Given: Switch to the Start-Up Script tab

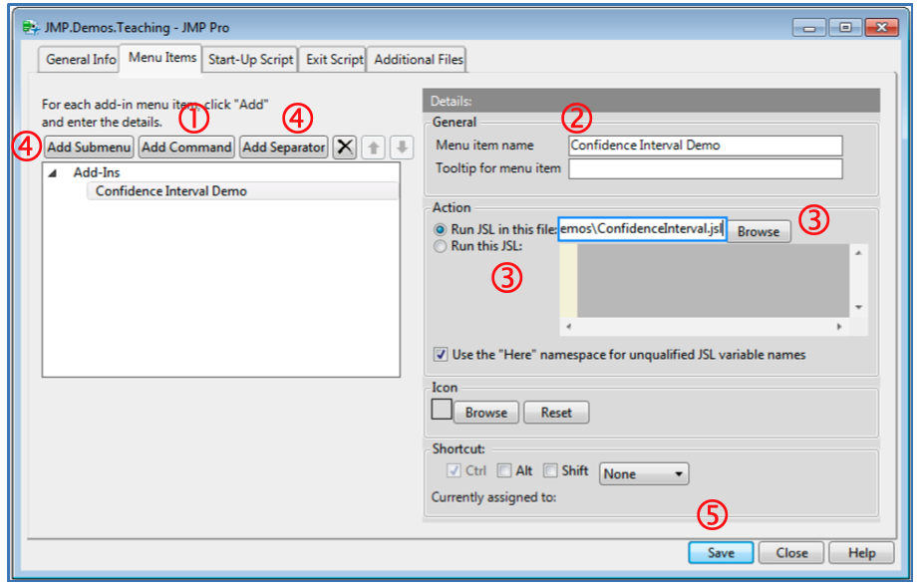Looking at the screenshot, I should point(249,59).
